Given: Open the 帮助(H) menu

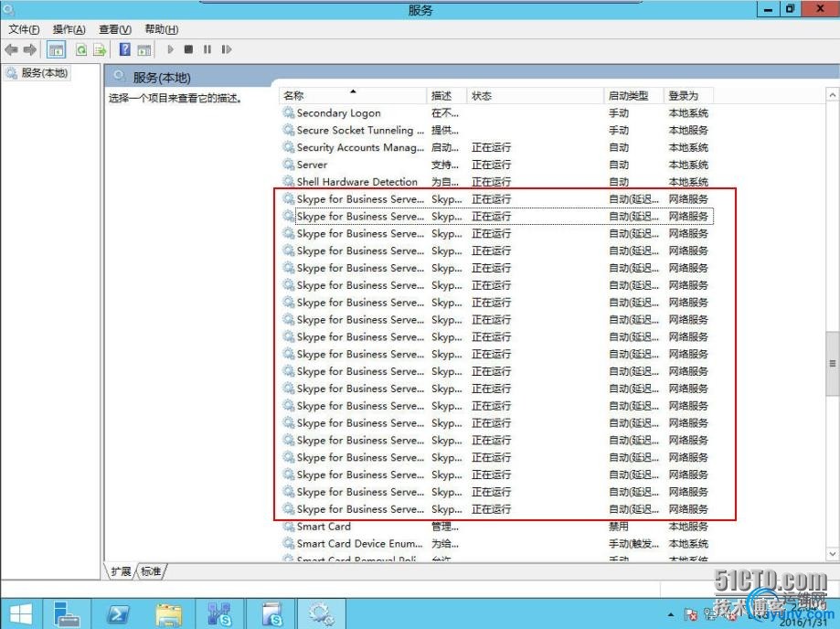Looking at the screenshot, I should click(x=161, y=29).
